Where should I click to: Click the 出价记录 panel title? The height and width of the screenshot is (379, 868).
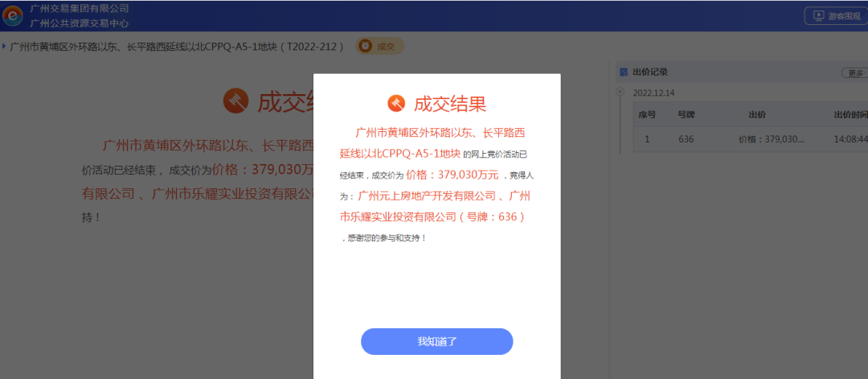[x=650, y=72]
